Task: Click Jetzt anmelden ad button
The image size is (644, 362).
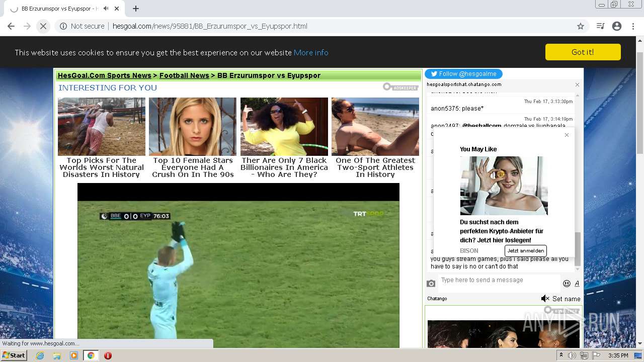Action: (525, 250)
